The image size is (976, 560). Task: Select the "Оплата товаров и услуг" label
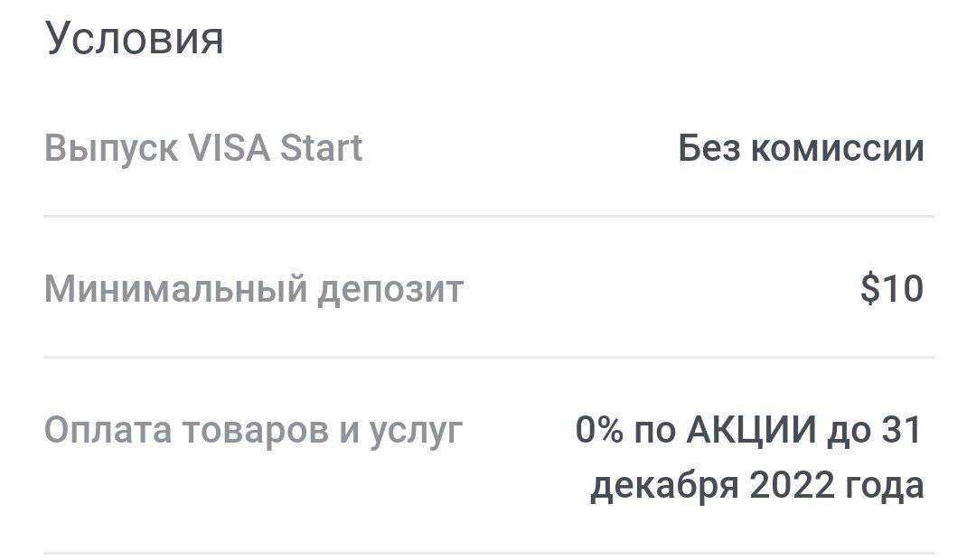click(x=253, y=431)
